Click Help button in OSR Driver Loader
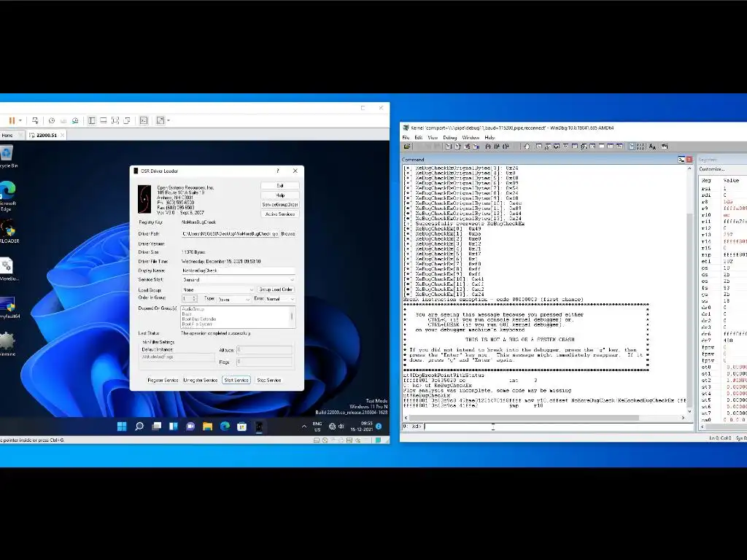 tap(280, 195)
